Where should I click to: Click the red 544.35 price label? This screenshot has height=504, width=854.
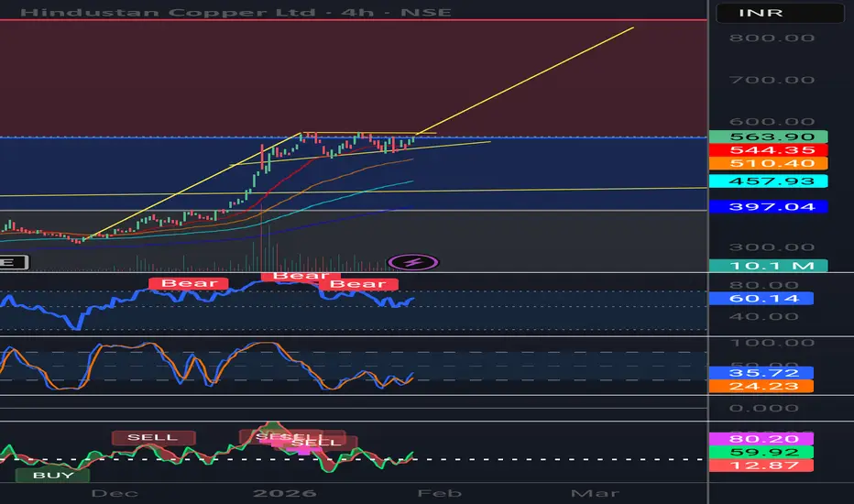coord(769,150)
